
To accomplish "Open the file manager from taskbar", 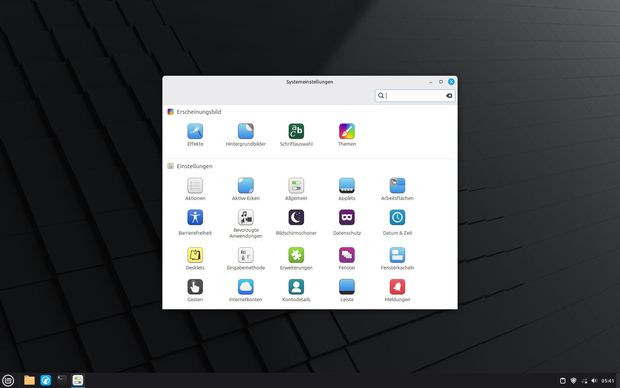I will [x=29, y=380].
